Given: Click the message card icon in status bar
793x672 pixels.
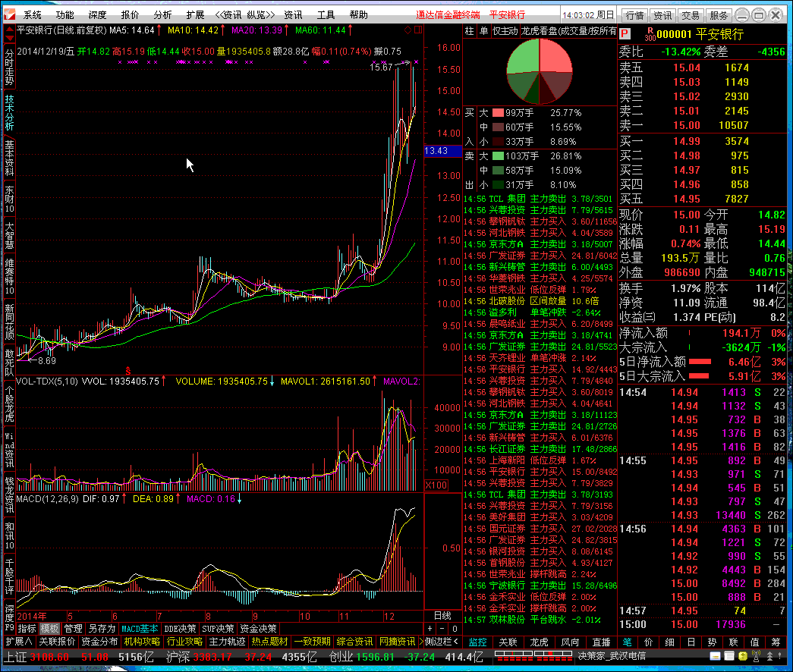Looking at the screenshot, I should 715,656.
